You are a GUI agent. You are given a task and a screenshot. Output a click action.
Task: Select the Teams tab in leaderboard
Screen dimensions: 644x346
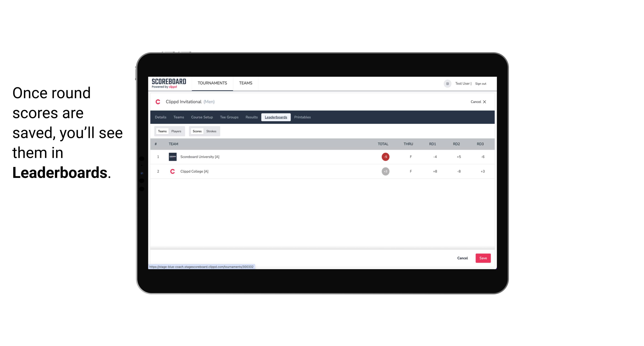click(162, 131)
